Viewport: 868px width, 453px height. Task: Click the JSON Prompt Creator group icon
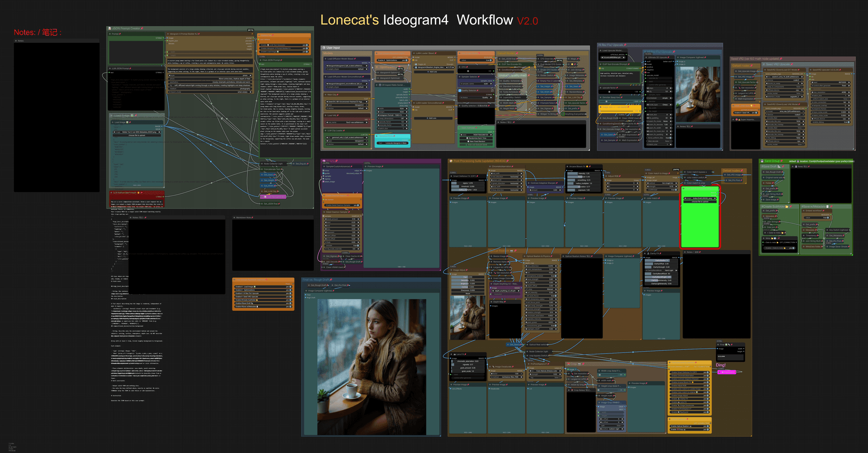point(109,28)
